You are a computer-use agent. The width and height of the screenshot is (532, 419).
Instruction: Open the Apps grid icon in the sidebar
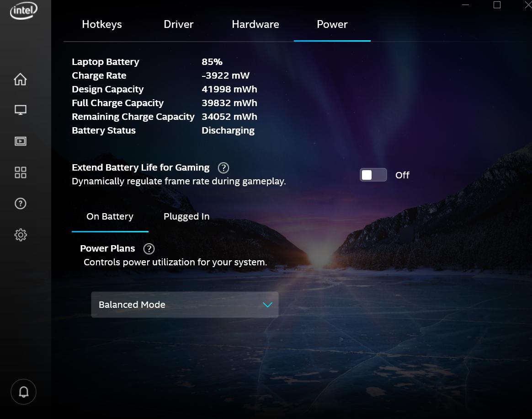[20, 172]
